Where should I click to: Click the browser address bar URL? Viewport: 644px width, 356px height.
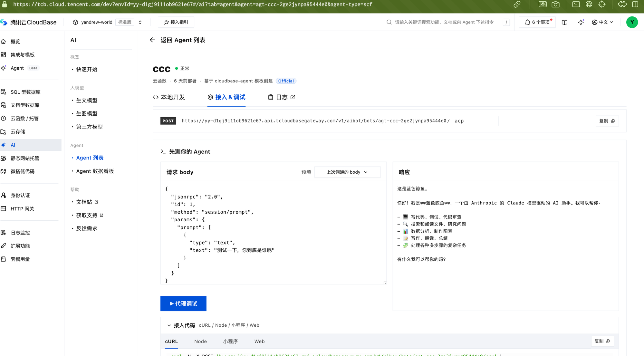coord(193,5)
